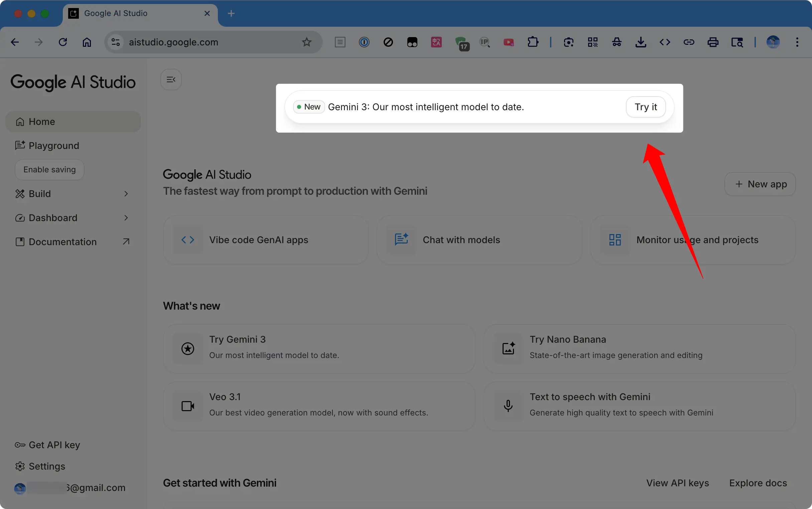812x509 pixels.
Task: Collapse the sidebar with the panel toggle icon
Action: pyautogui.click(x=171, y=80)
